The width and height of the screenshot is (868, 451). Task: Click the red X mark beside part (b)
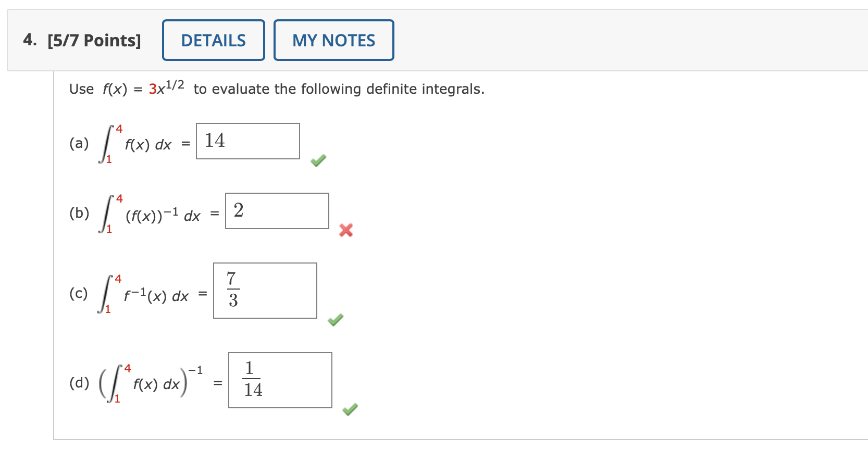(x=345, y=230)
